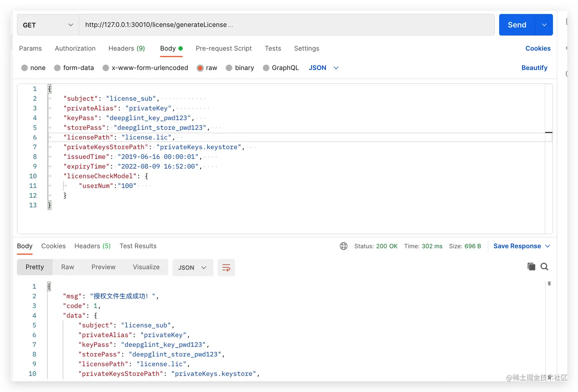Viewport: 578px width, 392px height.
Task: Toggle the wrap lines icon
Action: [x=226, y=268]
